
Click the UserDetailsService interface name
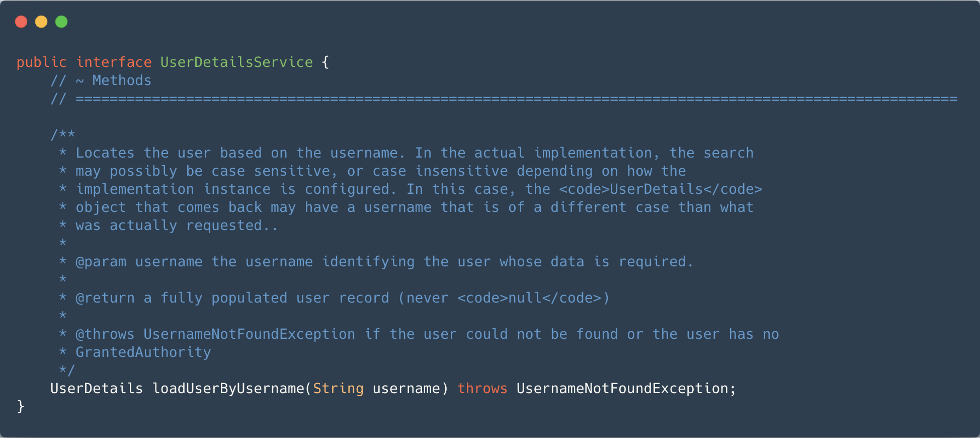(x=236, y=62)
